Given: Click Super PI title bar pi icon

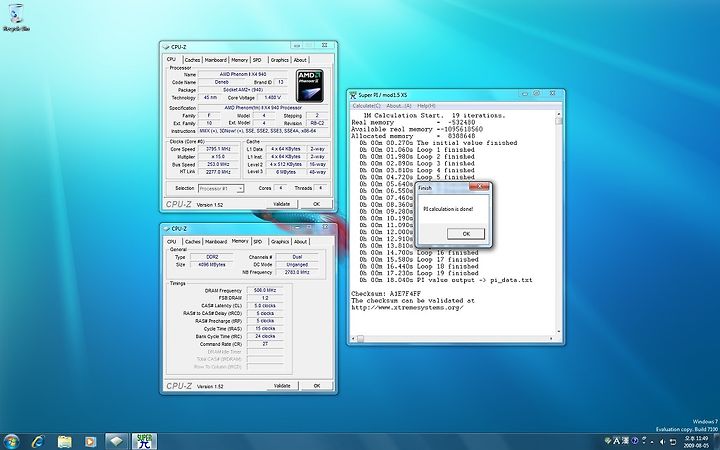Looking at the screenshot, I should (353, 95).
